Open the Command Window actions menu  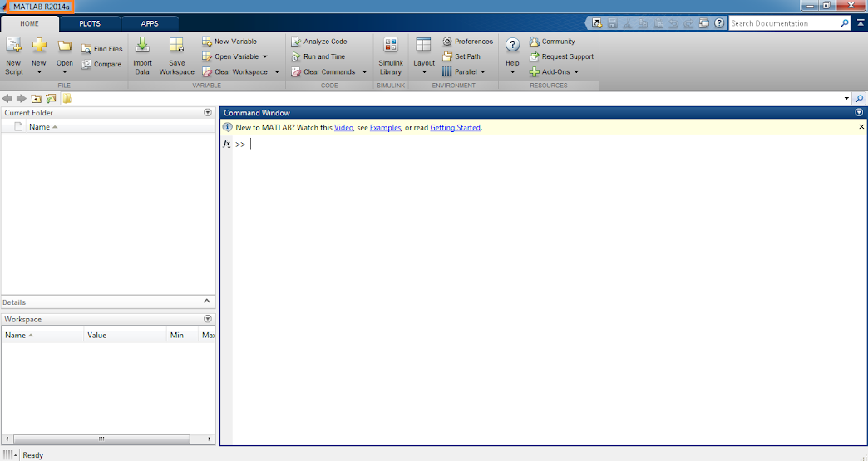click(x=859, y=112)
